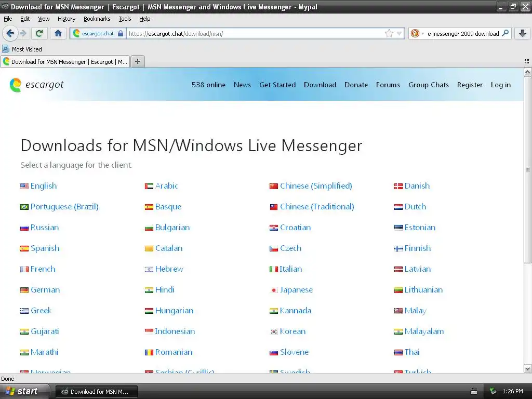Open the Download navigation link
The width and height of the screenshot is (532, 399).
tap(320, 85)
